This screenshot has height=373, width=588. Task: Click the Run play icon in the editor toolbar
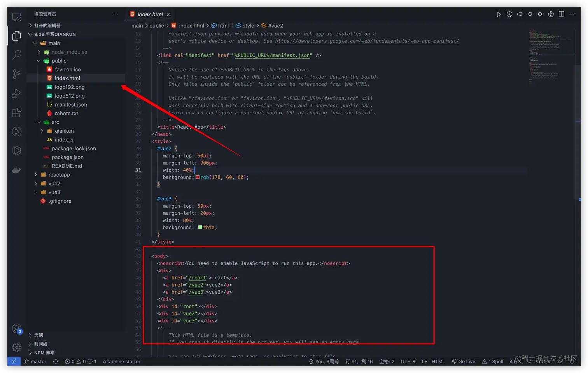499,14
